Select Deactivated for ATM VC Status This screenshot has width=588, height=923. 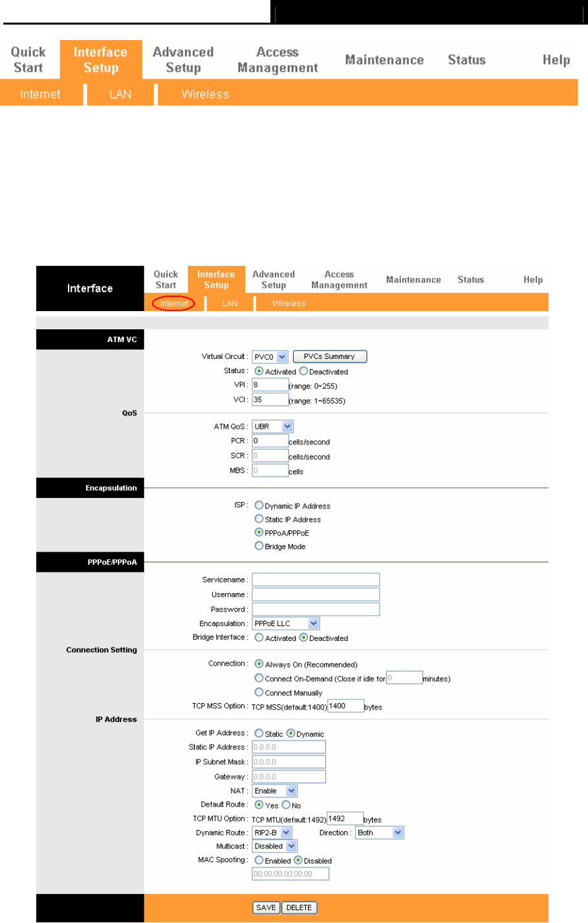[x=303, y=371]
